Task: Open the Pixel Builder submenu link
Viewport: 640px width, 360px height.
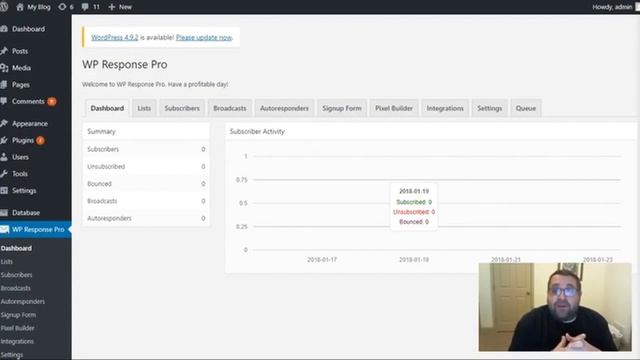Action: pyautogui.click(x=18, y=328)
